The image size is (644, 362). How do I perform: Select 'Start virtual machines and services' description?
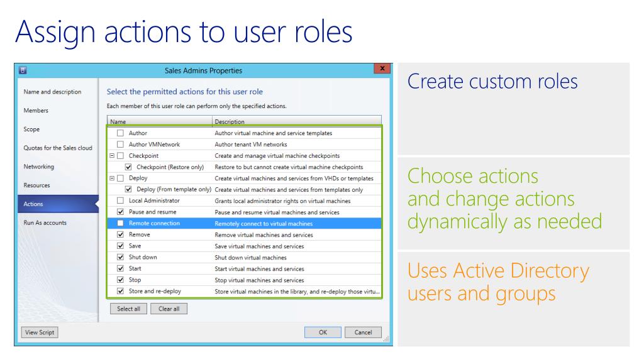tap(260, 269)
